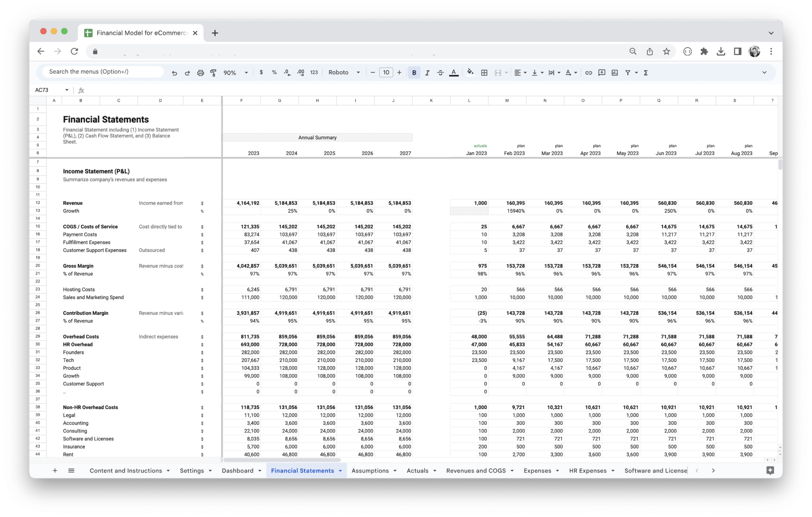Switch to the Dashboard sheet tab
The height and width of the screenshot is (517, 812).
click(x=238, y=471)
